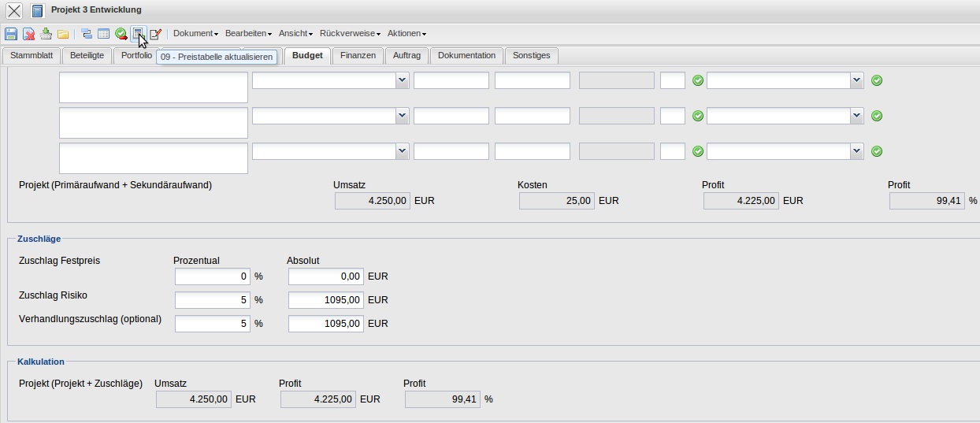
Task: Click the delete document icon with red X
Action: [x=28, y=34]
